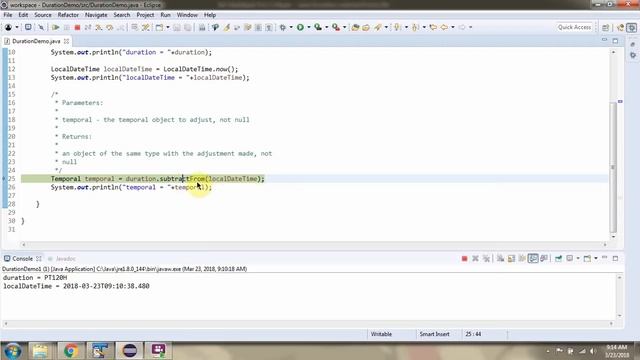Minimize the Console view

pyautogui.click(x=604, y=258)
